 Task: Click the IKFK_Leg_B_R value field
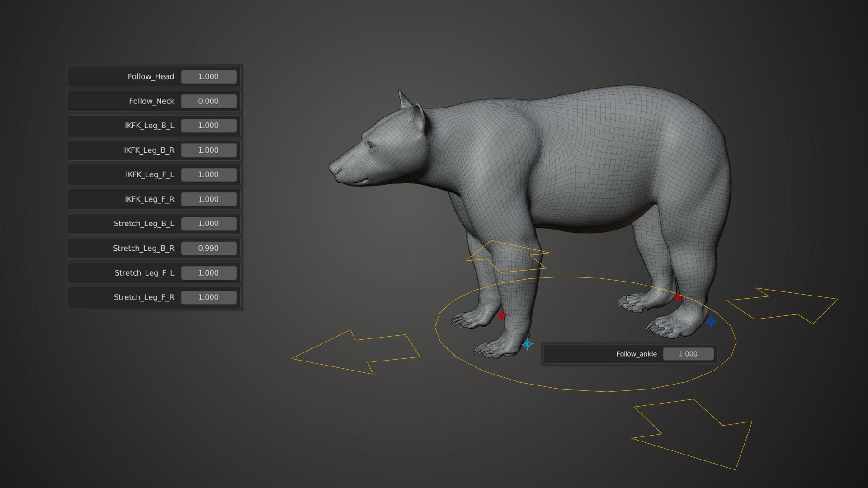pyautogui.click(x=208, y=150)
